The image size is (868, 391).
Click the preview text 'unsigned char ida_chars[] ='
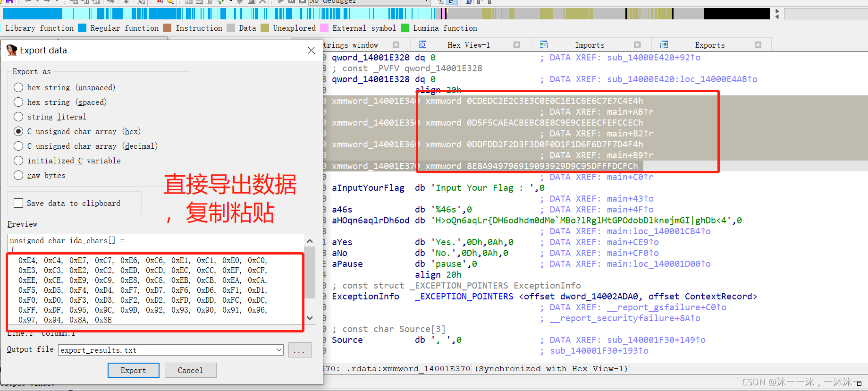pyautogui.click(x=67, y=240)
